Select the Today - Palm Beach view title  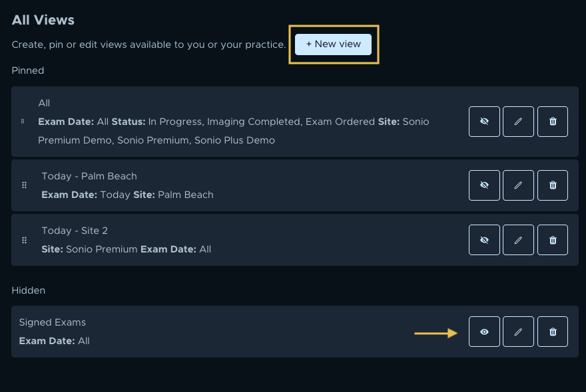click(x=89, y=176)
